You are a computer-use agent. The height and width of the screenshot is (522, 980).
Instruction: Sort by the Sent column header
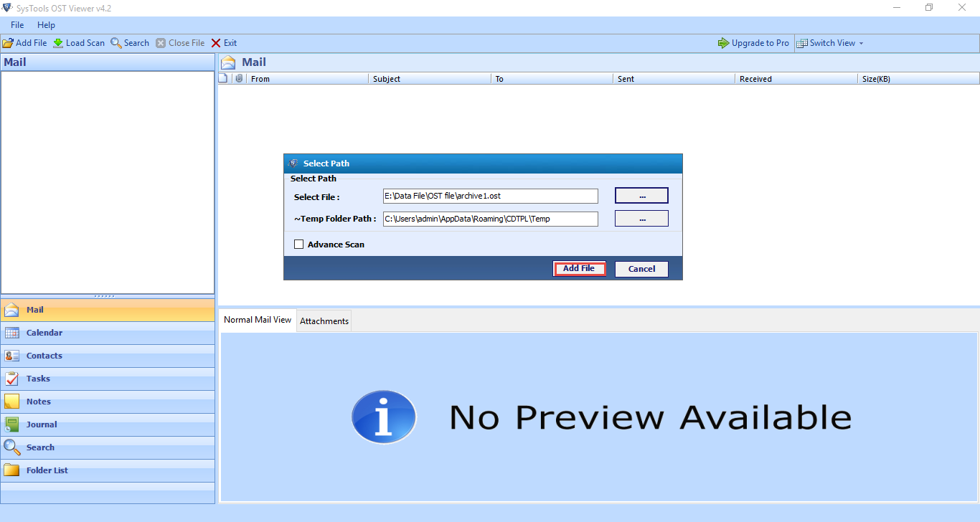click(x=674, y=79)
